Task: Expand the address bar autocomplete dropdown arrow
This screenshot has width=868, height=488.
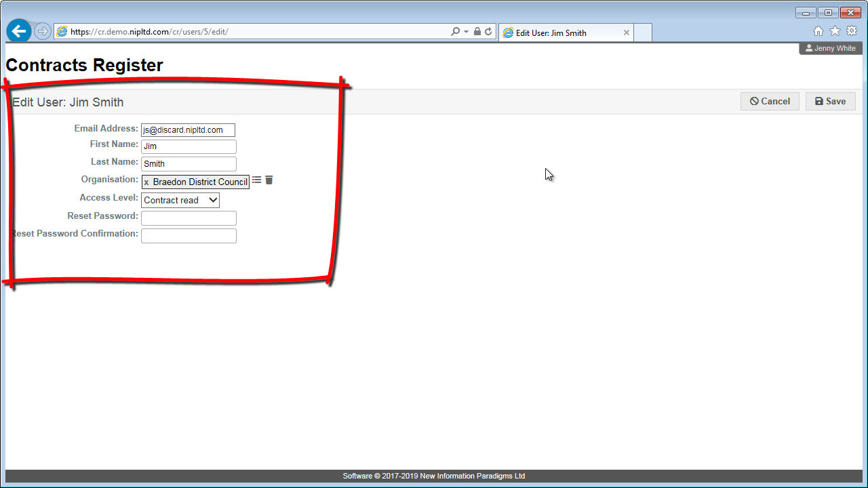Action: (x=466, y=32)
